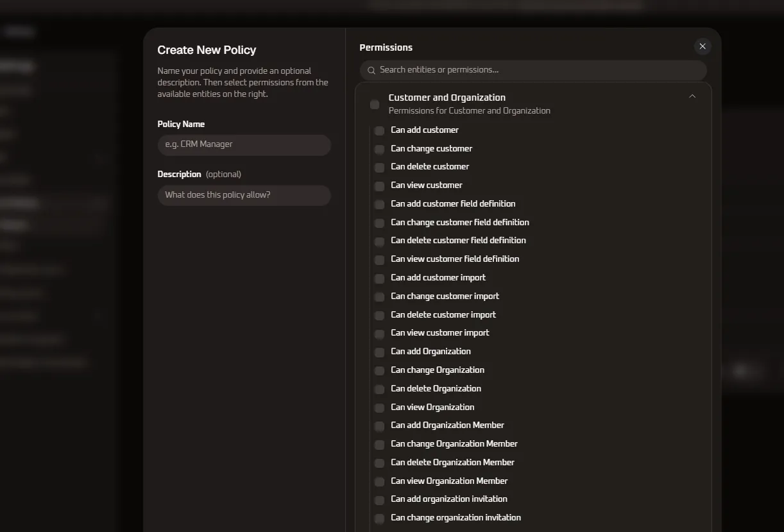Screen dimensions: 784x532
Task: Enable Can change organization invitation
Action: pos(379,518)
